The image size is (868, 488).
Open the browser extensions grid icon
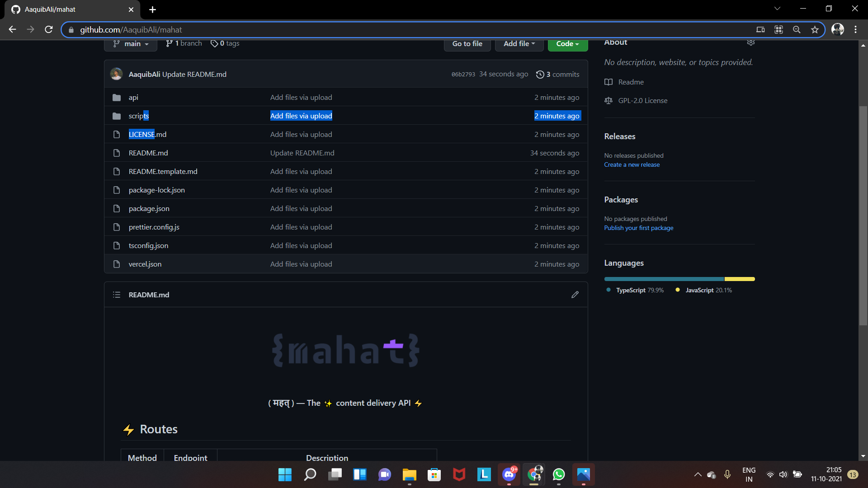778,30
